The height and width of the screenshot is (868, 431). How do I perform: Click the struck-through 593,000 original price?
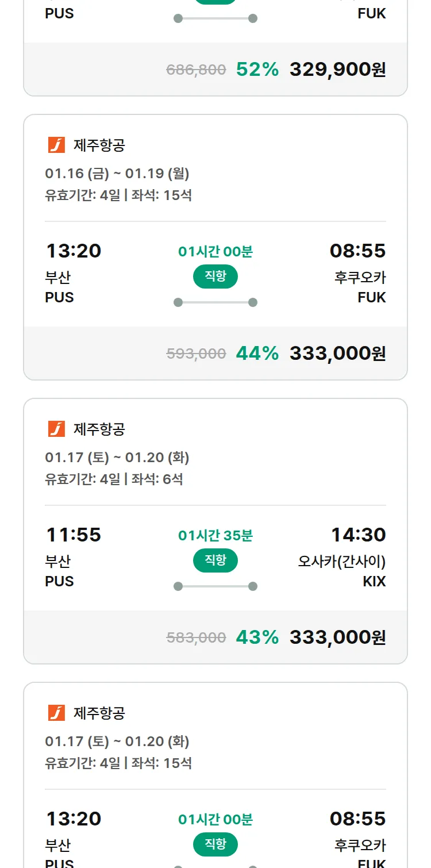tap(196, 354)
